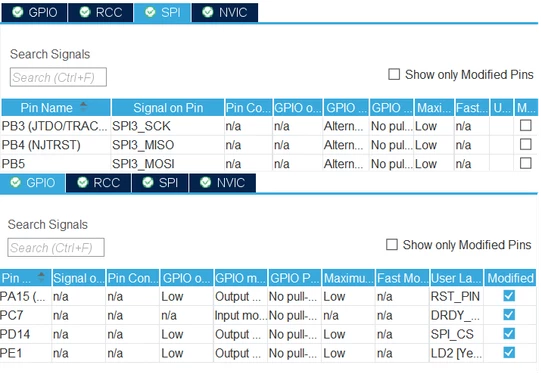Click the Pin Co... header in upper table
Image resolution: width=542 pixels, height=375 pixels.
248,108
